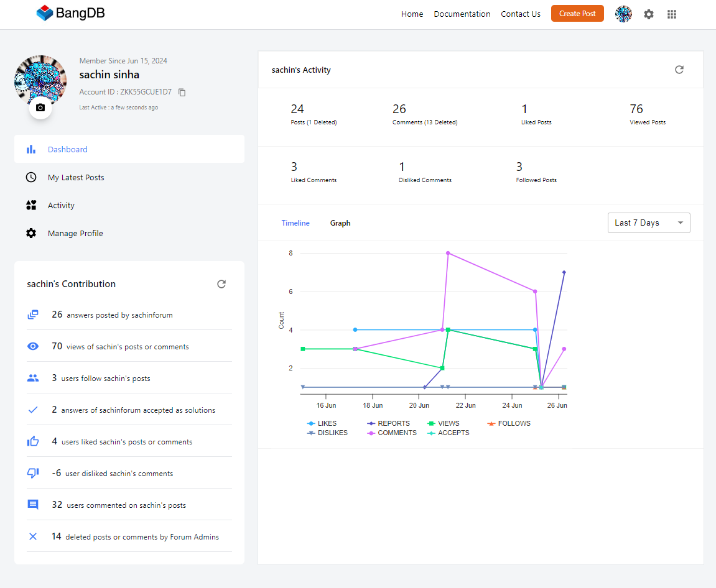Click the Create Post button
The height and width of the screenshot is (588, 716).
577,14
